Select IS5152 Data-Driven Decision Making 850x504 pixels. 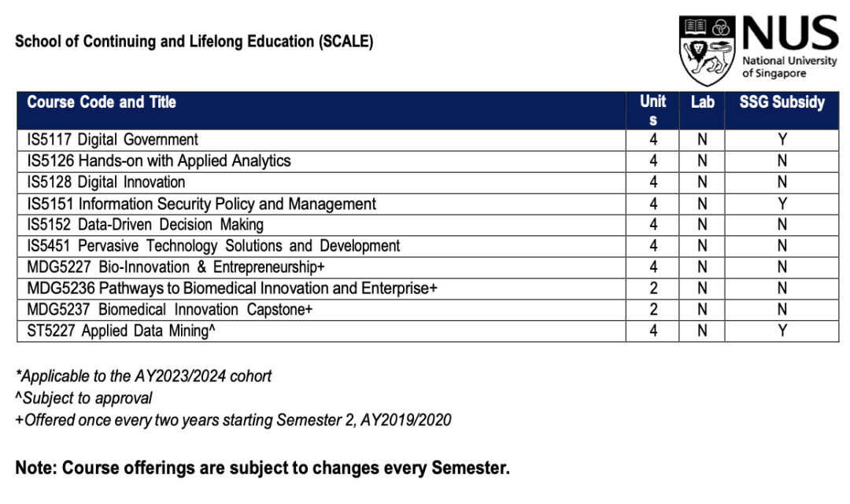click(145, 225)
